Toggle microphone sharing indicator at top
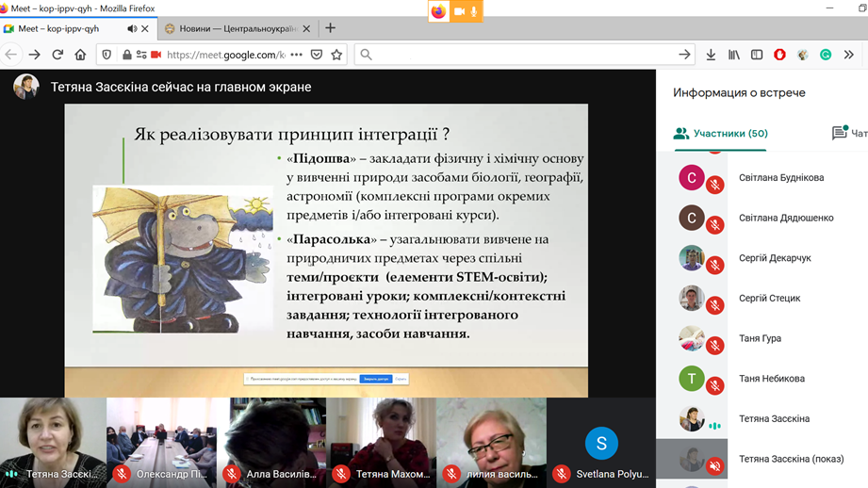The image size is (868, 488). 474,11
